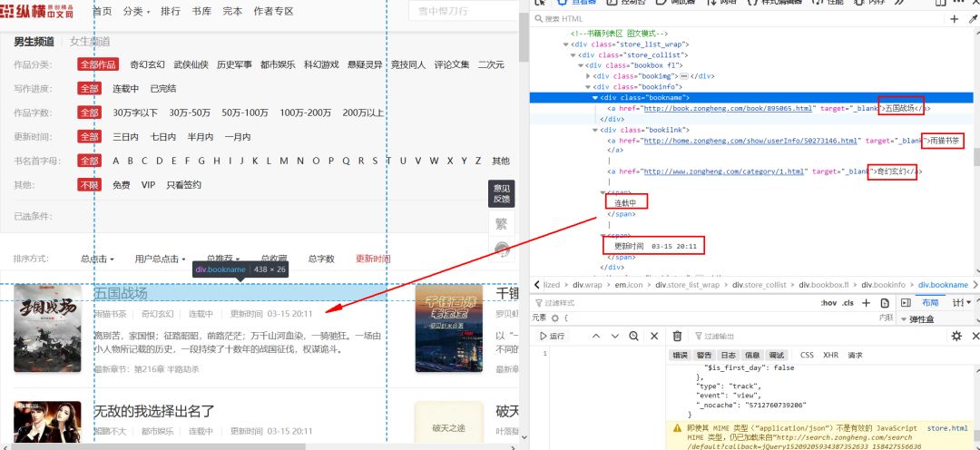The height and width of the screenshot is (450, 980).
Task: Toggle .cls class panel
Action: 848,303
